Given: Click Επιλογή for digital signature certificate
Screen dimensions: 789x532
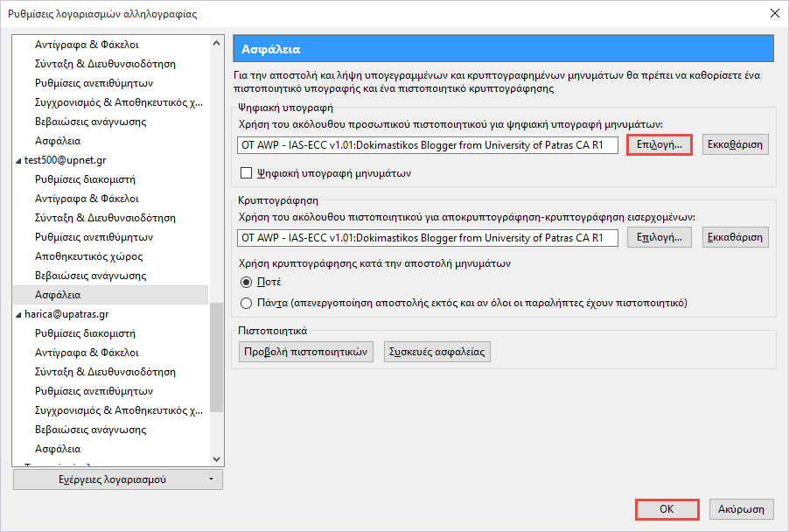Looking at the screenshot, I should tap(660, 144).
